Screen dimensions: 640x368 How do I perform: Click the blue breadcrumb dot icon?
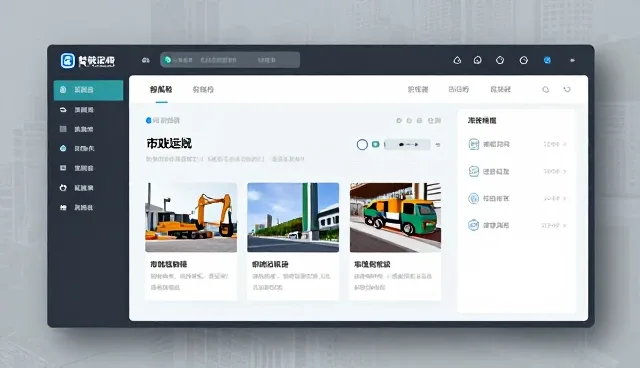pos(149,120)
